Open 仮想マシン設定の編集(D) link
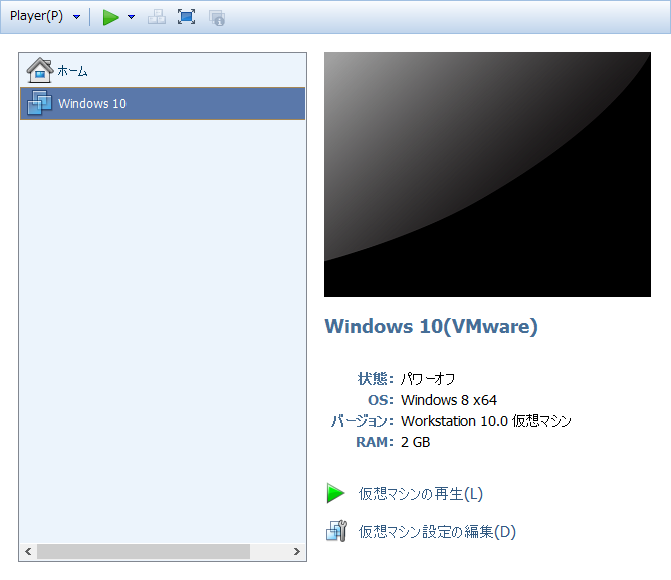Screen dimensions: 671x580 [x=437, y=532]
